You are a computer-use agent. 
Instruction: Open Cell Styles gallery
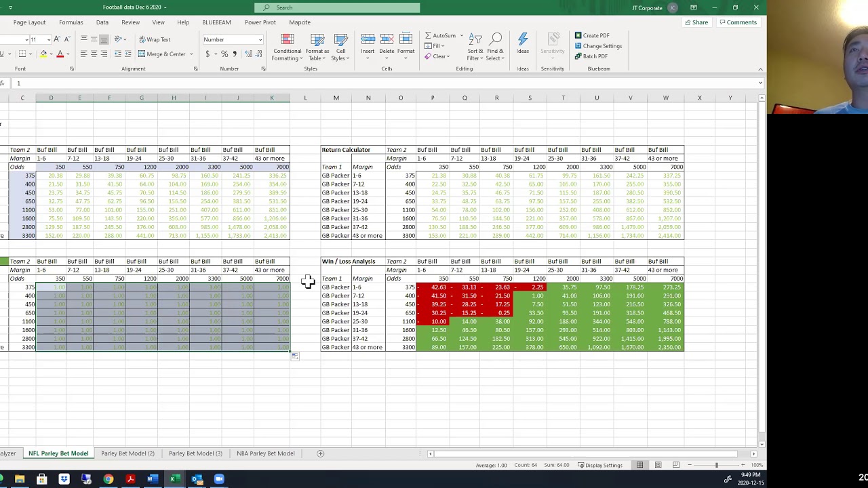click(340, 47)
